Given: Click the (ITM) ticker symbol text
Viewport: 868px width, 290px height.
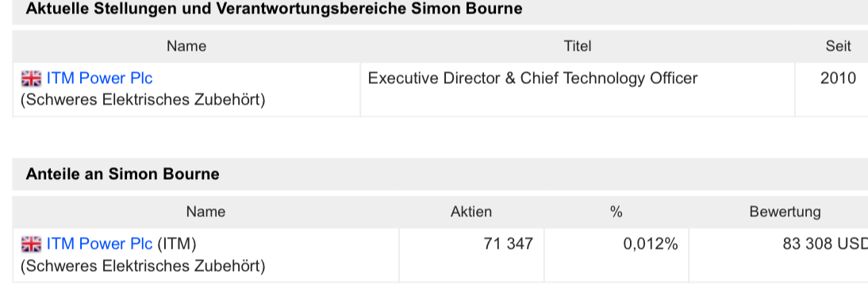Looking at the screenshot, I should tap(177, 243).
